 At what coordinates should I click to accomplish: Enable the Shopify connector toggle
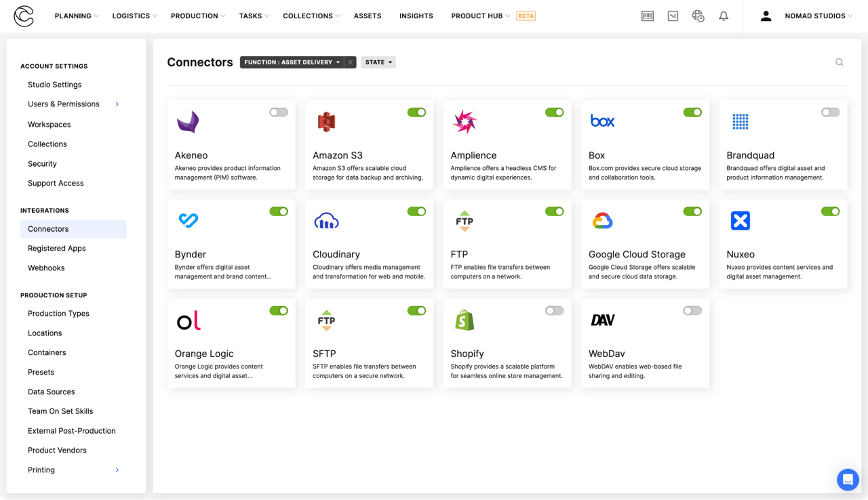tap(555, 311)
